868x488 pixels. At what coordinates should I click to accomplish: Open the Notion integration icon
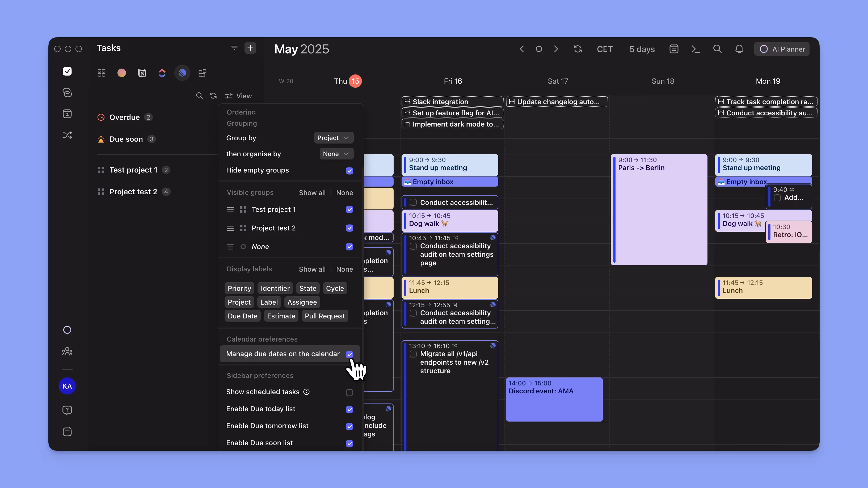pyautogui.click(x=142, y=73)
